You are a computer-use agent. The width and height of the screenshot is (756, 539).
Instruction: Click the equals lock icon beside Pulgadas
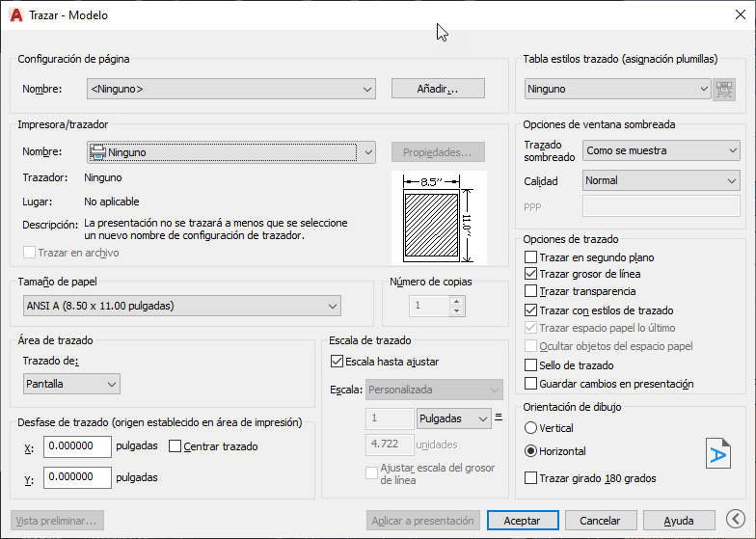click(499, 418)
